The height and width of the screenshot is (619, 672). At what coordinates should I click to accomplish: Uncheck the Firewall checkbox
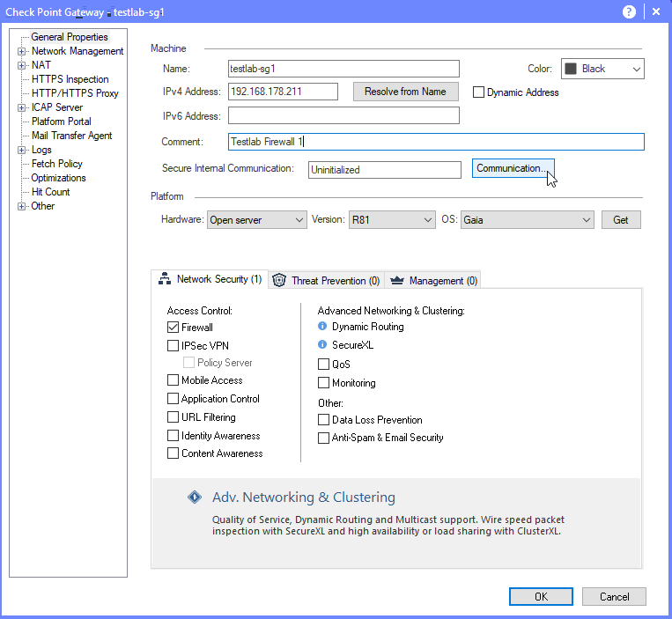pyautogui.click(x=173, y=328)
